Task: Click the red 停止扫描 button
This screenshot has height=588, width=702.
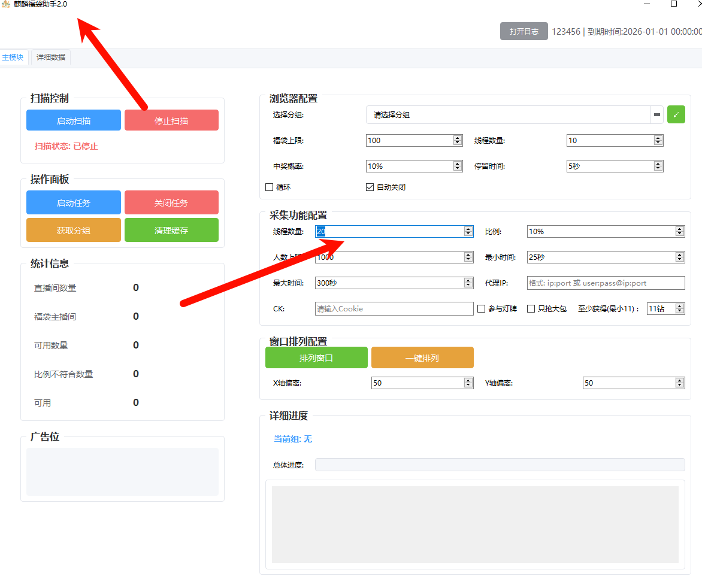Action: 171,120
